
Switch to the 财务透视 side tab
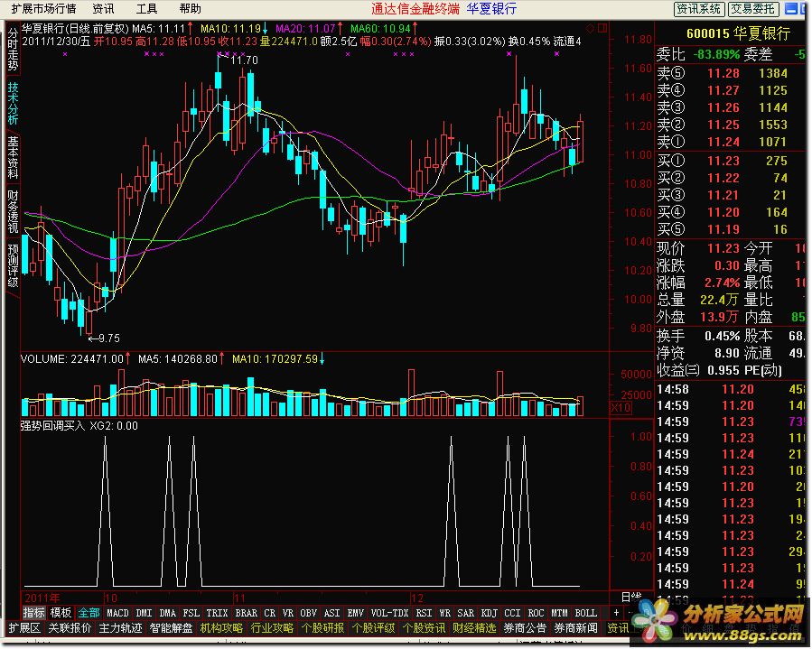pyautogui.click(x=13, y=212)
